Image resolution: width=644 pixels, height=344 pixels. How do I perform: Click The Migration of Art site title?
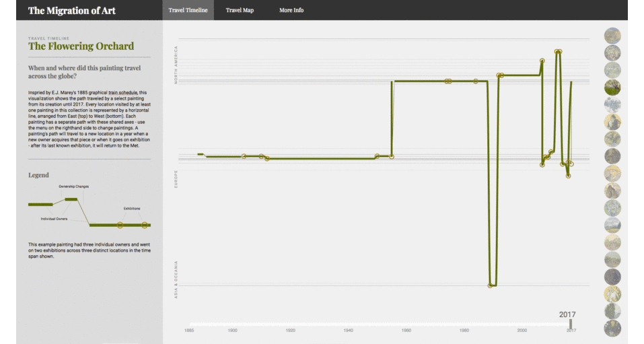tap(71, 10)
